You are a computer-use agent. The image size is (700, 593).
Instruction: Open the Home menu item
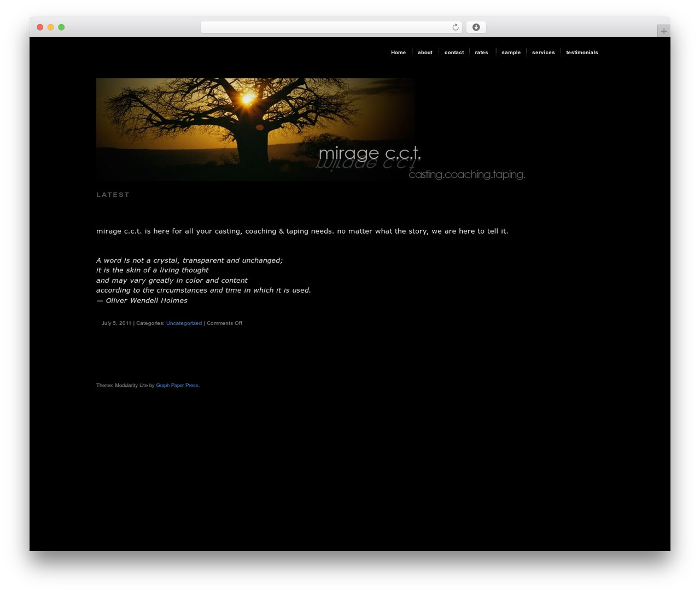398,53
